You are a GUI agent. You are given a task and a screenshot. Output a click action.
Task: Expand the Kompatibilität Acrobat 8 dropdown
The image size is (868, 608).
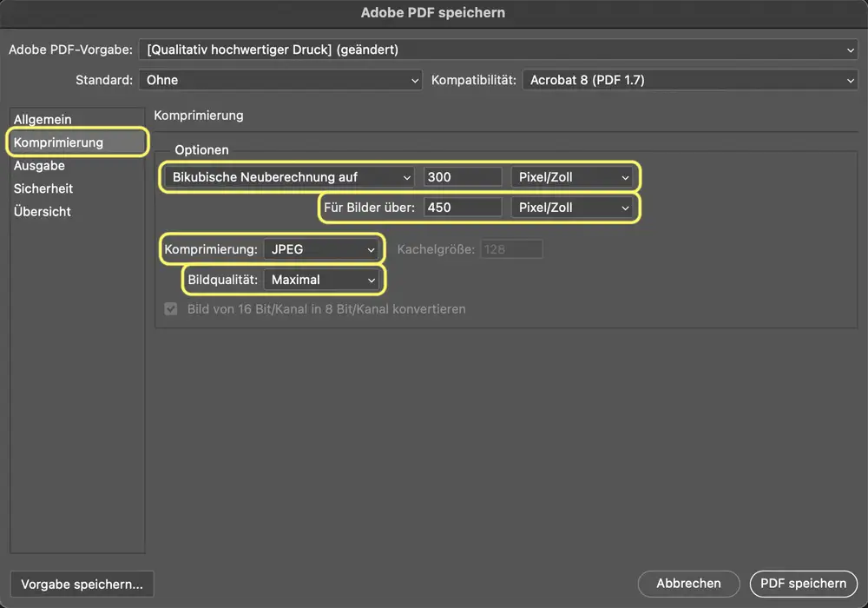pyautogui.click(x=690, y=80)
